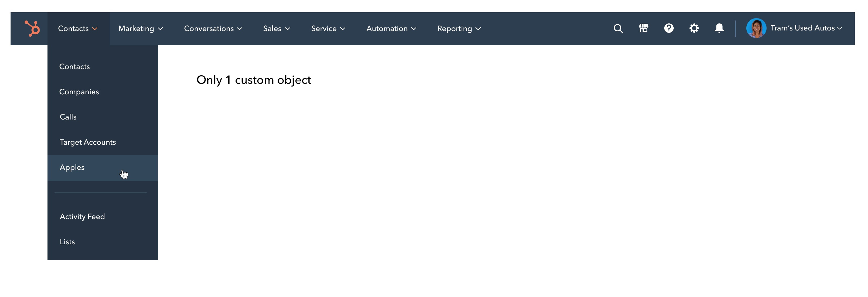Click the notifications bell icon
Image resolution: width=868 pixels, height=297 pixels.
click(719, 28)
